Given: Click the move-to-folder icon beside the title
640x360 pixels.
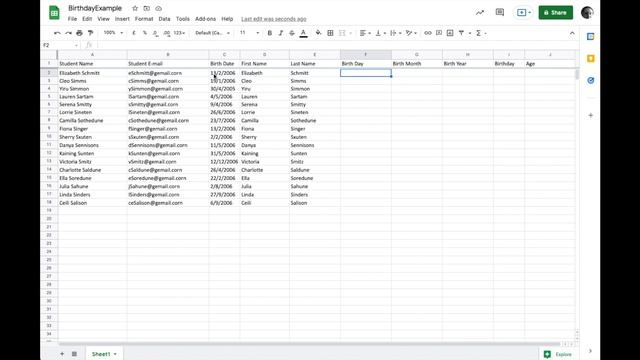Looking at the screenshot, I should click(x=147, y=8).
